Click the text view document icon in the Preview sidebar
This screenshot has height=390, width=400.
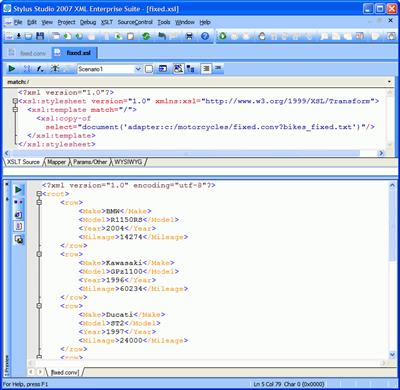(x=19, y=226)
